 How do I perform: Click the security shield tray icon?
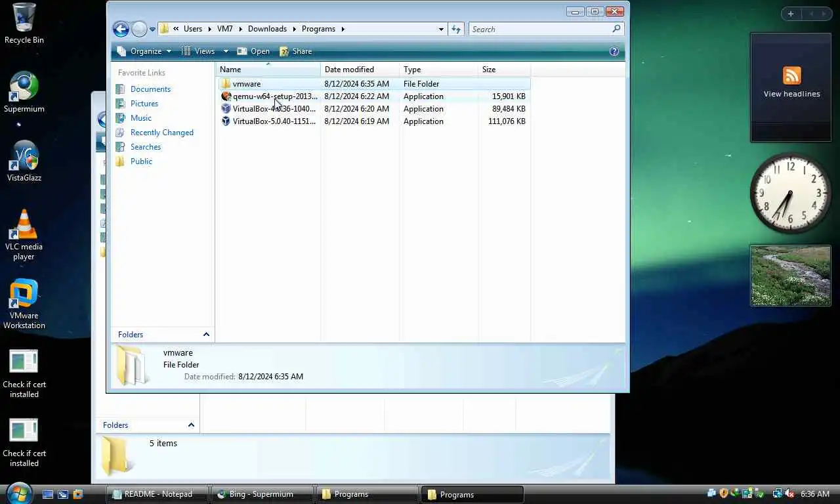coord(724,493)
